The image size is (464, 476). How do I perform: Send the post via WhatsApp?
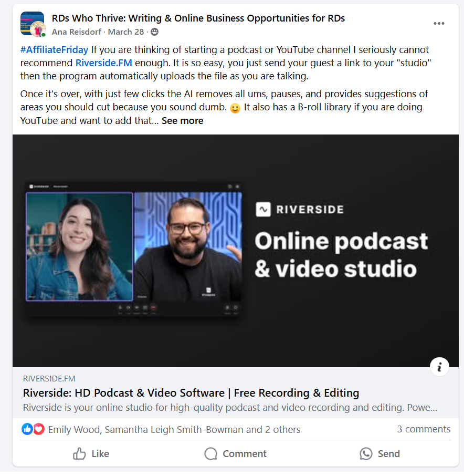pyautogui.click(x=379, y=453)
